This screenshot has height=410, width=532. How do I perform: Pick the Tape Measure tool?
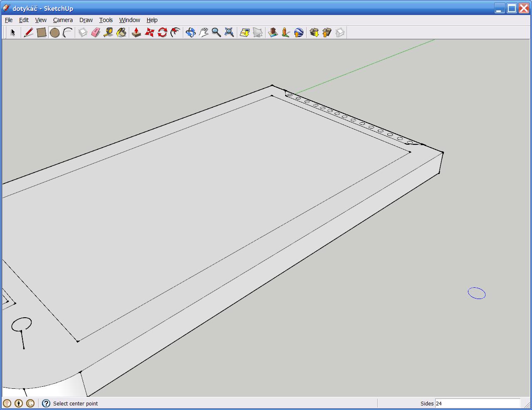(108, 32)
